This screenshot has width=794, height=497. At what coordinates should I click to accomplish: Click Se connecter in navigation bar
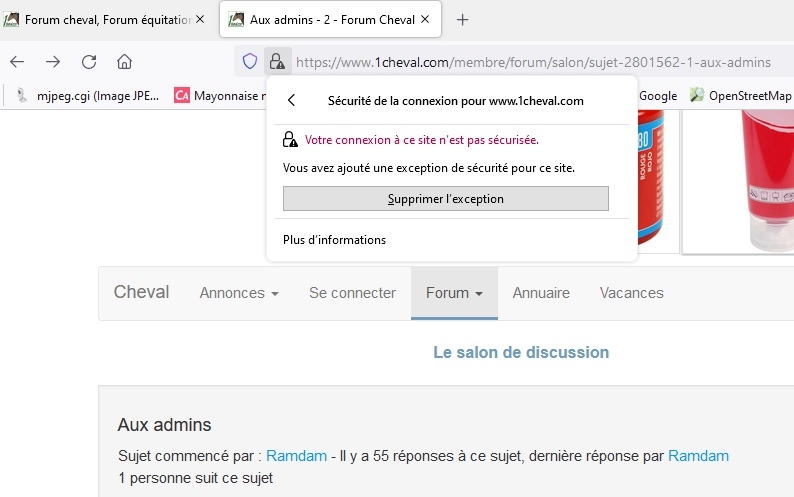(x=352, y=293)
